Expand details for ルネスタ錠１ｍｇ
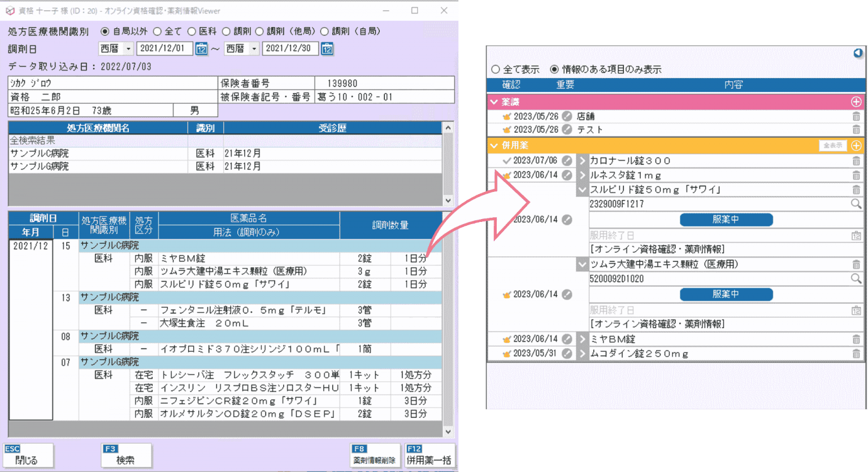The image size is (868, 472). (x=581, y=175)
